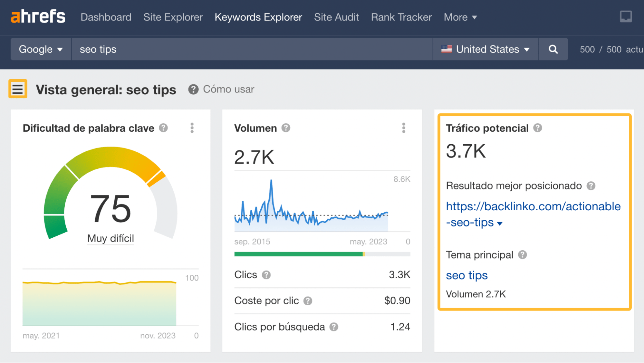Screen dimensions: 644x363
Task: Switch to Site Explorer
Action: (173, 17)
